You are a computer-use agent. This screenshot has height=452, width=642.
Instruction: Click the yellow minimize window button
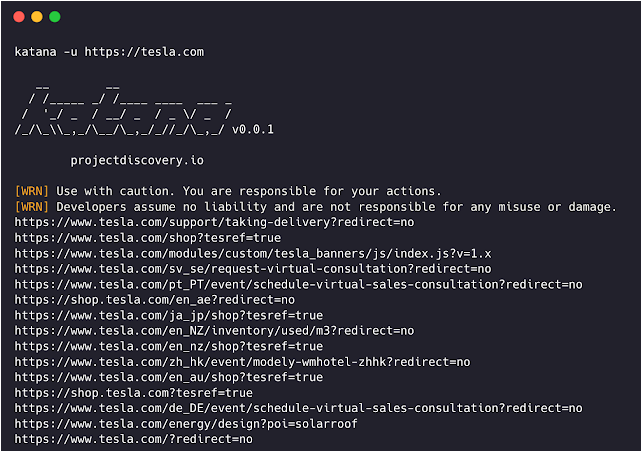tap(37, 17)
